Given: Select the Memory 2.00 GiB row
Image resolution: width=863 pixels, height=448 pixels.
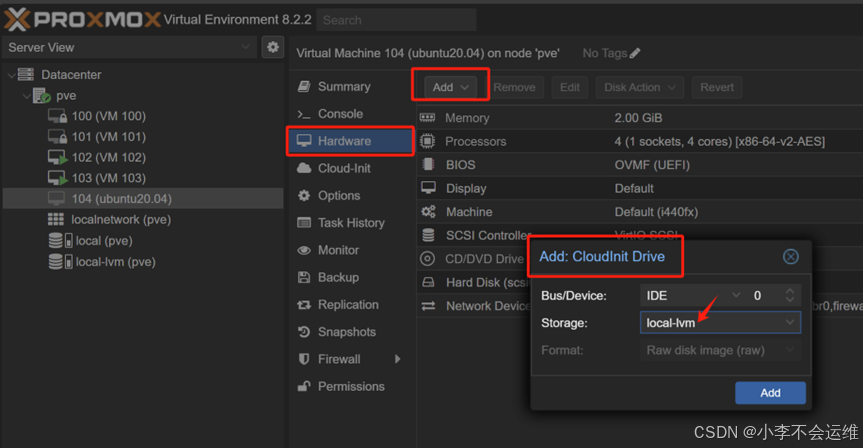Looking at the screenshot, I should point(640,118).
